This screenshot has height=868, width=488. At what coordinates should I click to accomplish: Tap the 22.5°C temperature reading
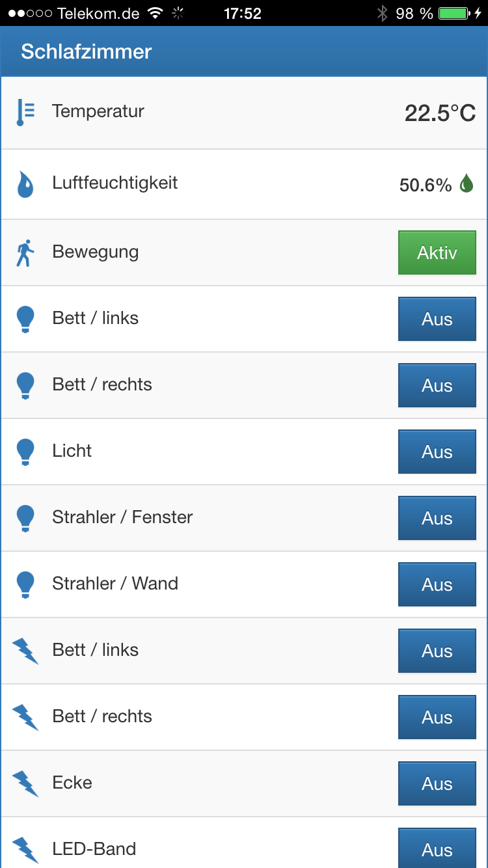(440, 113)
